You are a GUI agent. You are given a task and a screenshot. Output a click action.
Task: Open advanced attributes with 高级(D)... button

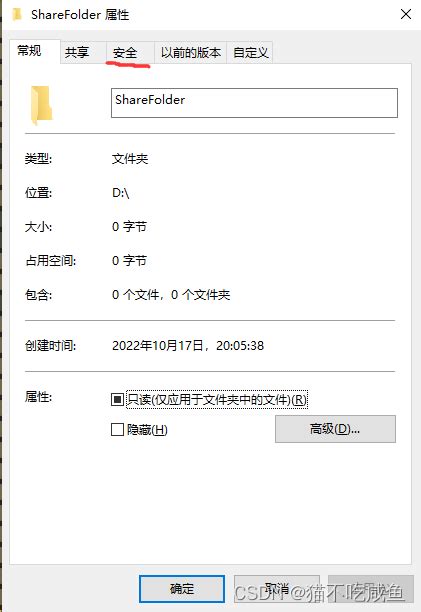335,429
